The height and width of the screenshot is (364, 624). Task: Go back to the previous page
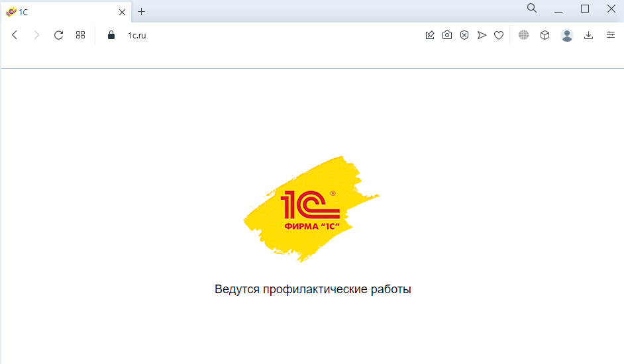15,35
